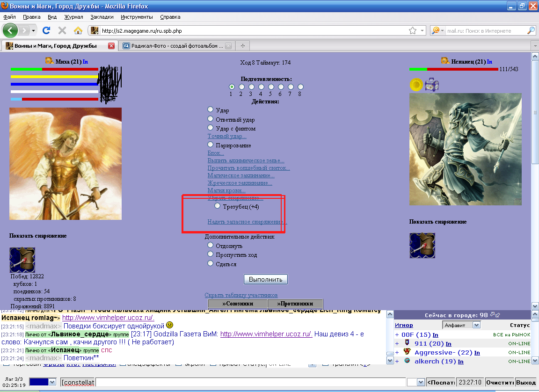Select readiness level 2 radio button

pyautogui.click(x=241, y=87)
